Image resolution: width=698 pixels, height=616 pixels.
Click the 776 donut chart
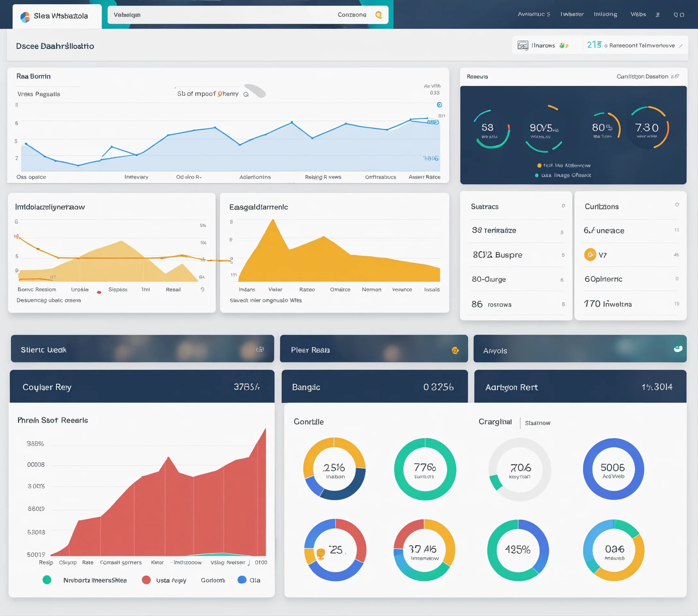425,469
